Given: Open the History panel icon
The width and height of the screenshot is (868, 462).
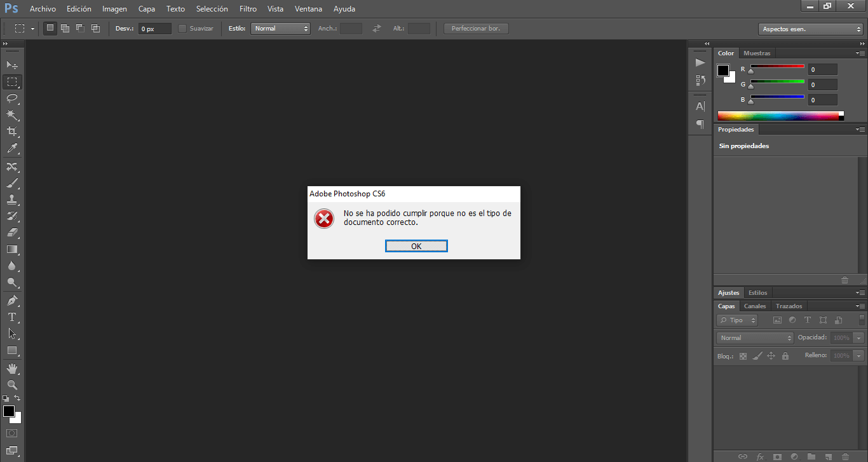Looking at the screenshot, I should (x=700, y=80).
